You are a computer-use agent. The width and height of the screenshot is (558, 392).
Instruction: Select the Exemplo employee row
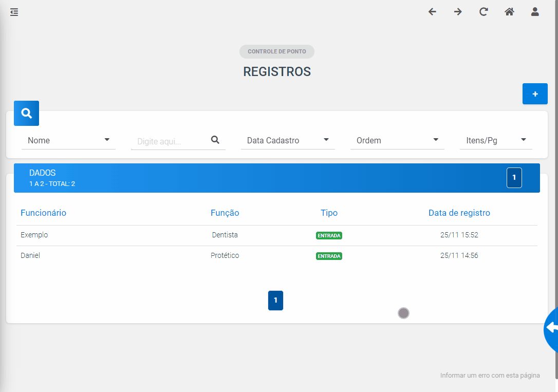pos(277,235)
